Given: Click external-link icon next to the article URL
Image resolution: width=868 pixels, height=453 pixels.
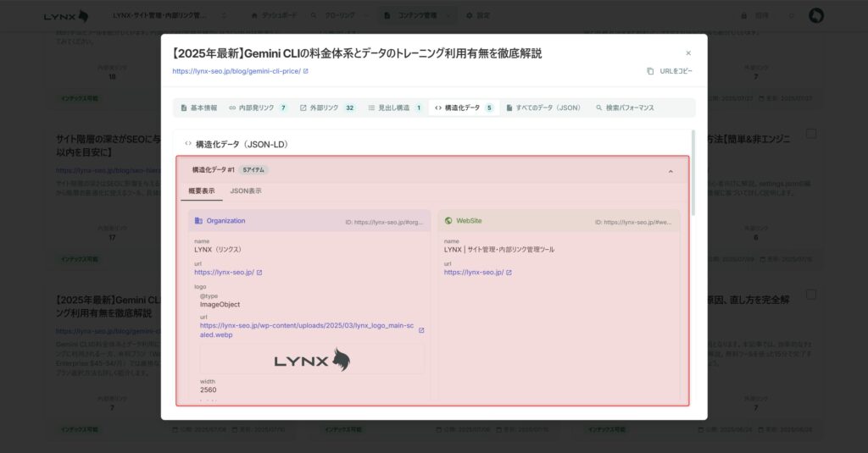Looking at the screenshot, I should (306, 71).
